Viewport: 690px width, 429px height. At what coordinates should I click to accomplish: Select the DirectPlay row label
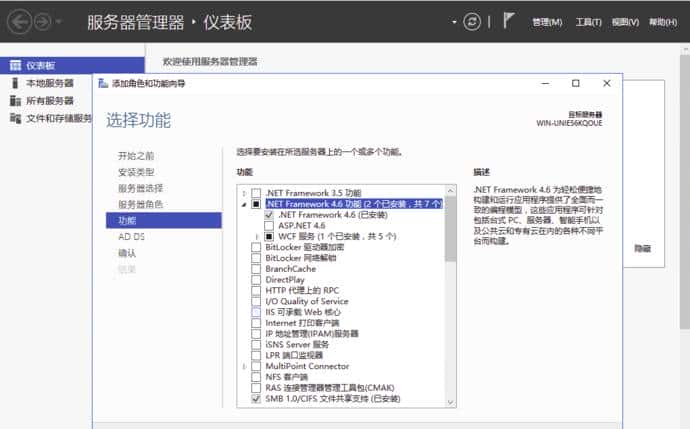point(285,280)
